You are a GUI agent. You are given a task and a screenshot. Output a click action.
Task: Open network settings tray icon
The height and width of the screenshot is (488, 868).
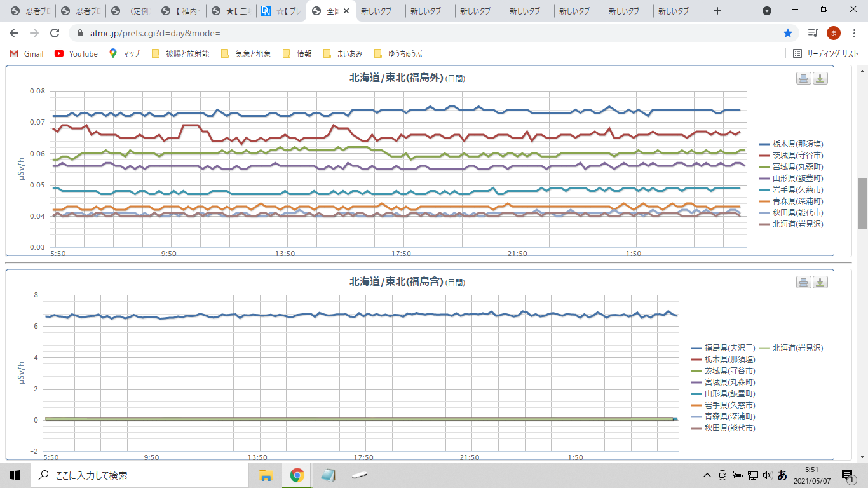pyautogui.click(x=753, y=475)
